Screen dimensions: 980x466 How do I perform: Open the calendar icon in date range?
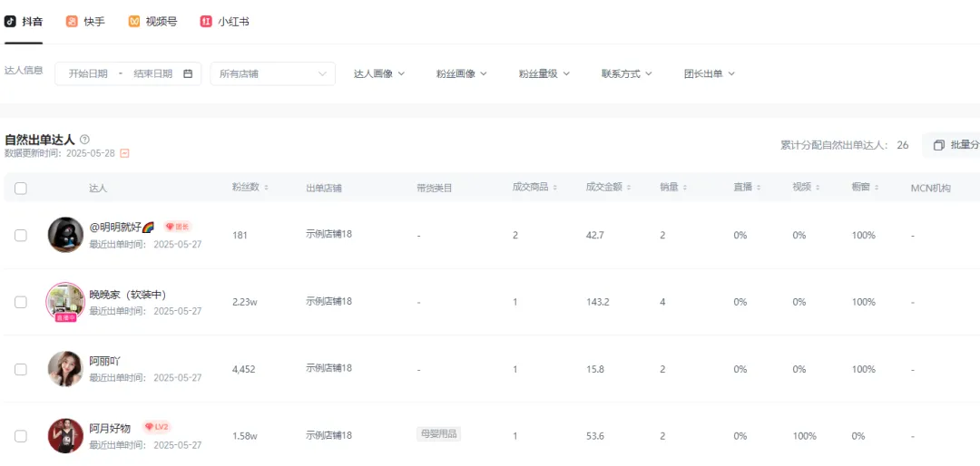pos(188,73)
